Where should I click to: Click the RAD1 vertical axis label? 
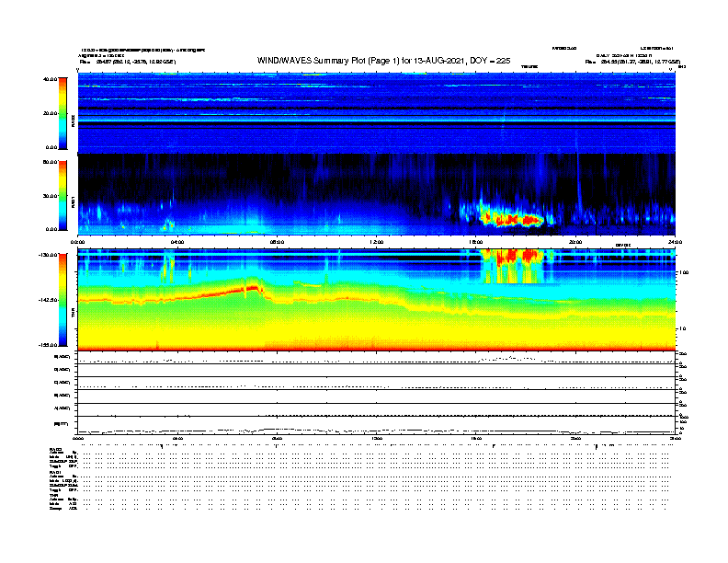tap(74, 201)
